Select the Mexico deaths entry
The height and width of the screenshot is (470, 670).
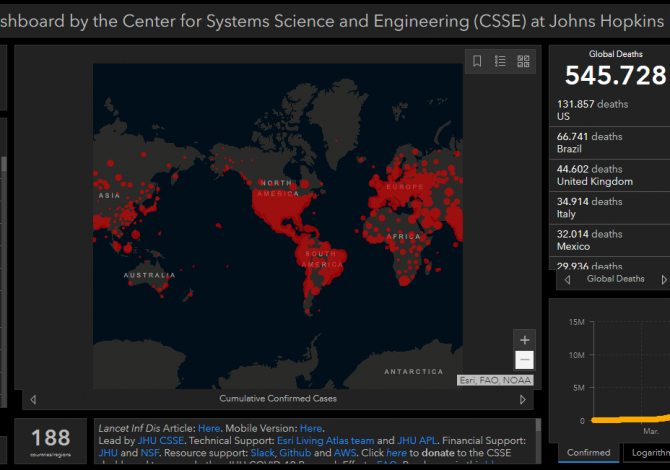pyautogui.click(x=609, y=240)
